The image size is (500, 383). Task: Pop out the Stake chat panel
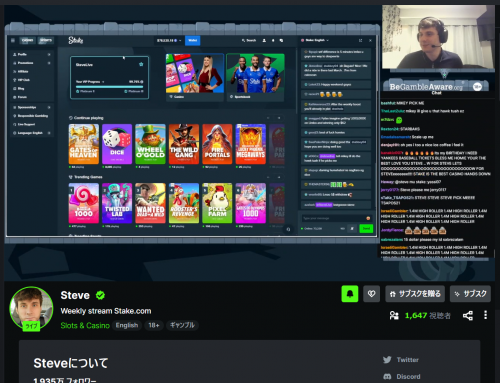point(360,40)
